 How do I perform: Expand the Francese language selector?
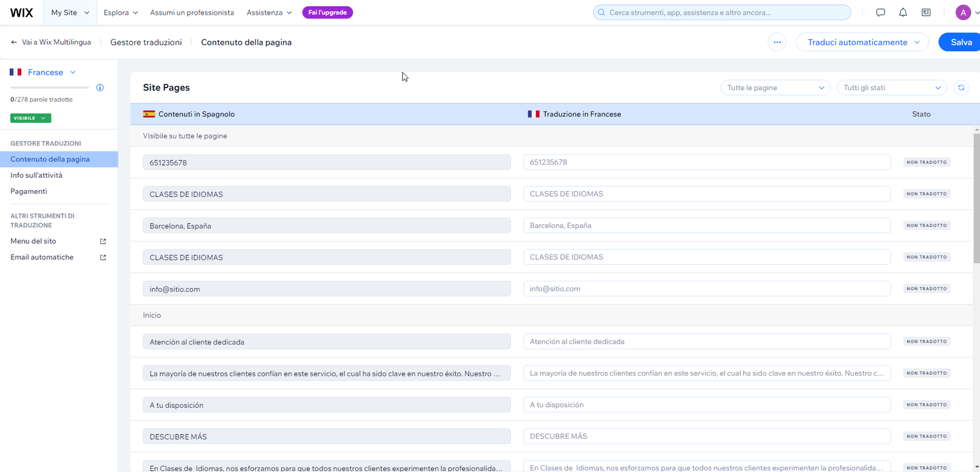click(x=43, y=72)
